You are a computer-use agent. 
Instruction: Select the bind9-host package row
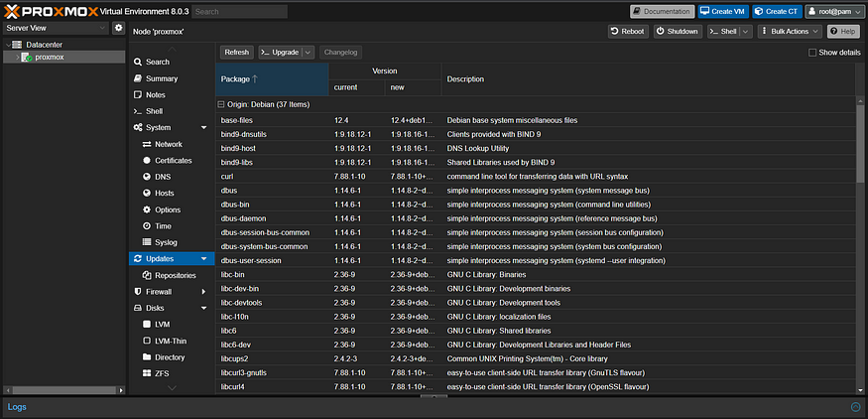click(536, 149)
